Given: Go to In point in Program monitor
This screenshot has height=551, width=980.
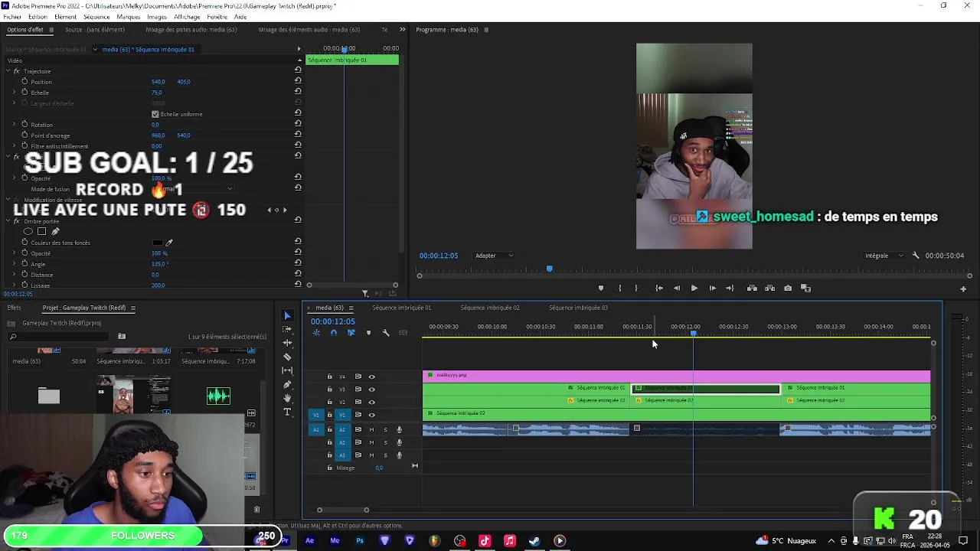Looking at the screenshot, I should point(659,289).
